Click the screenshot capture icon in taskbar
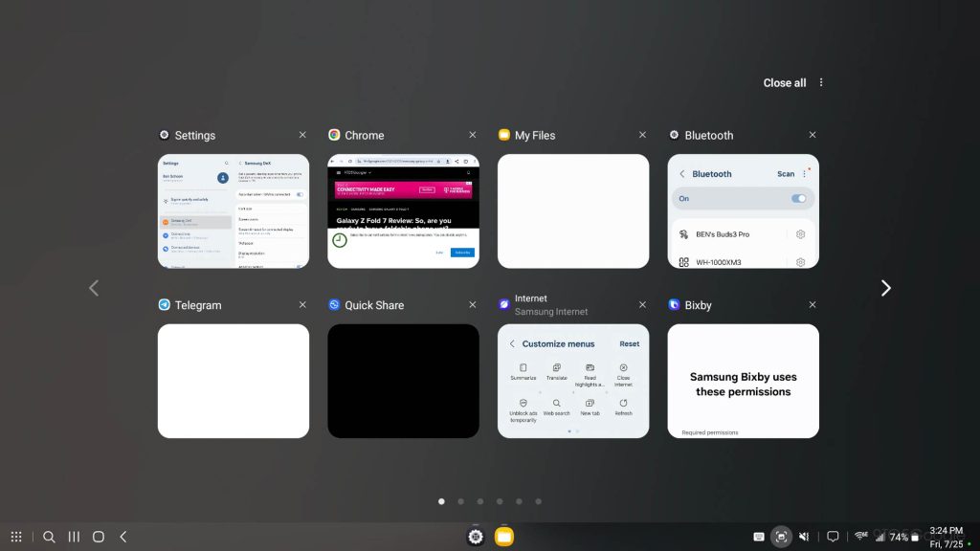 point(781,537)
